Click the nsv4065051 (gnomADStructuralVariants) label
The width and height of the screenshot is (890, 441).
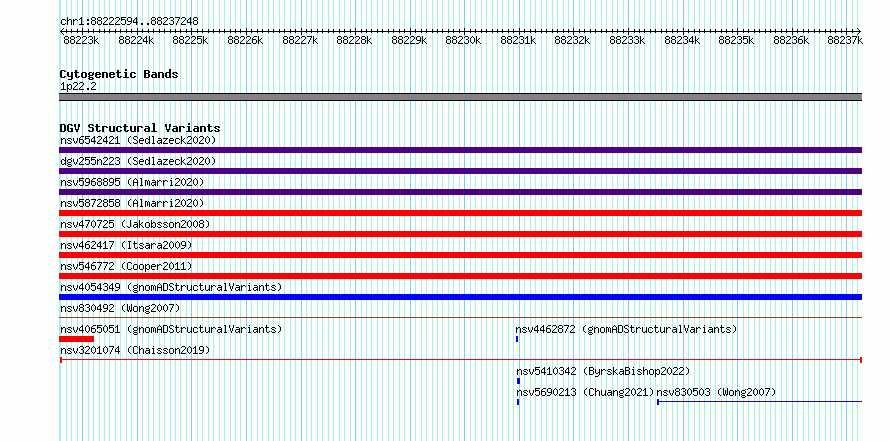click(x=171, y=329)
